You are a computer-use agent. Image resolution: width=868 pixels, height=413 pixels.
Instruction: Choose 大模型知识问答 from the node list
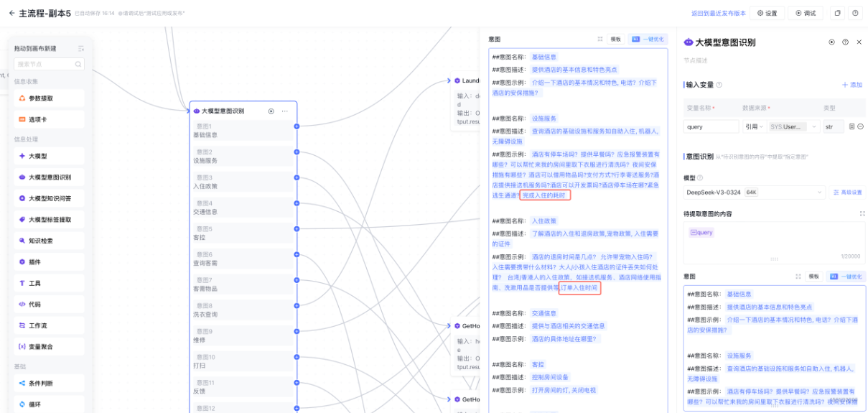(x=49, y=198)
